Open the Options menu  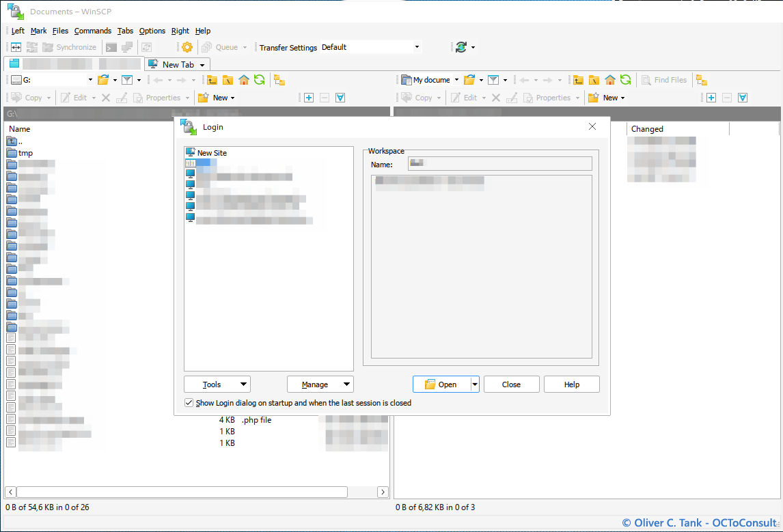click(x=152, y=31)
